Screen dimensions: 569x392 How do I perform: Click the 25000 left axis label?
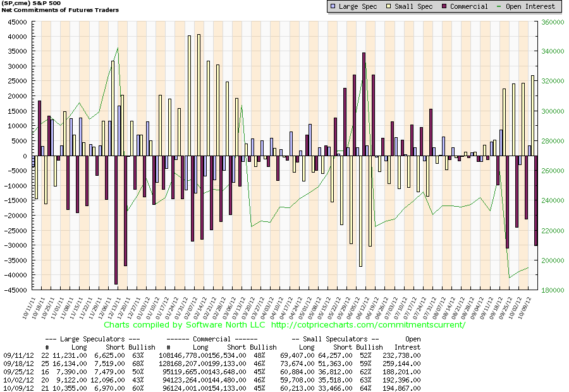pos(18,82)
